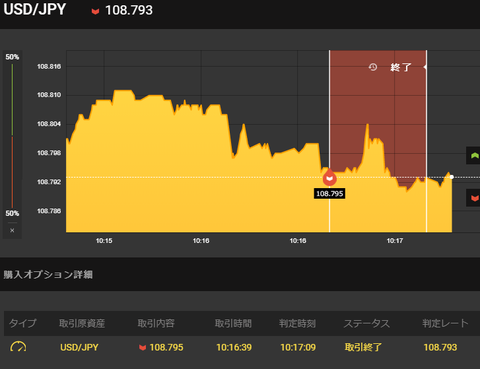Click the 判定時刻 column header
The width and height of the screenshot is (480, 369).
pos(297,323)
